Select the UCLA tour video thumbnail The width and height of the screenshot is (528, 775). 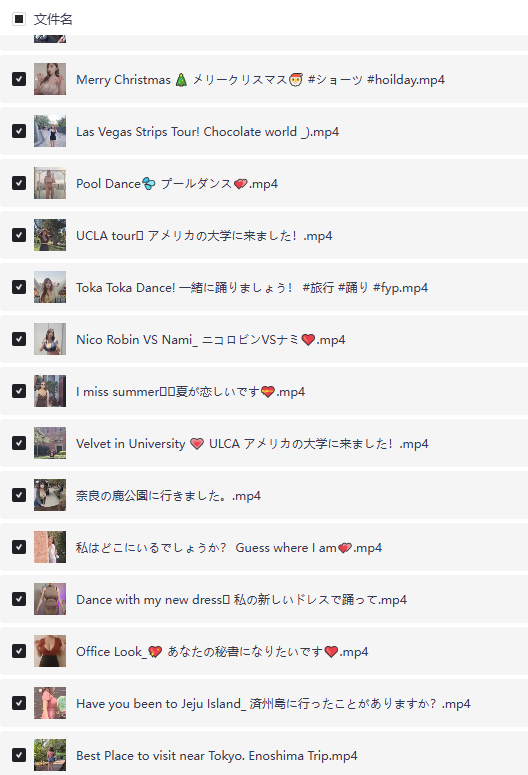pos(50,235)
